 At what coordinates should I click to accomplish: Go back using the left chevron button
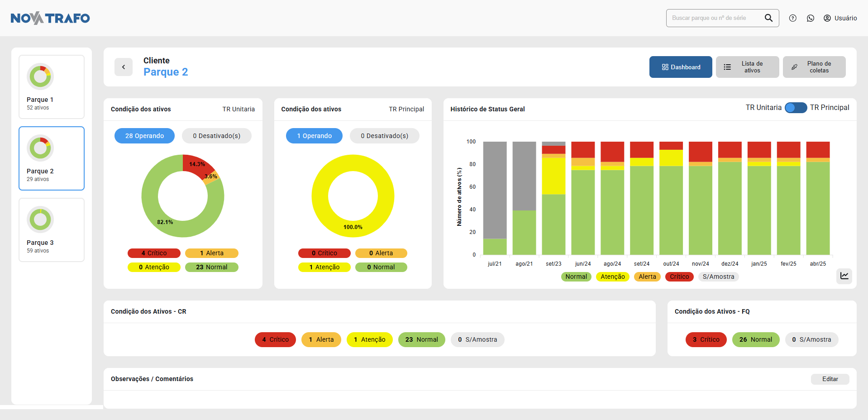[124, 67]
